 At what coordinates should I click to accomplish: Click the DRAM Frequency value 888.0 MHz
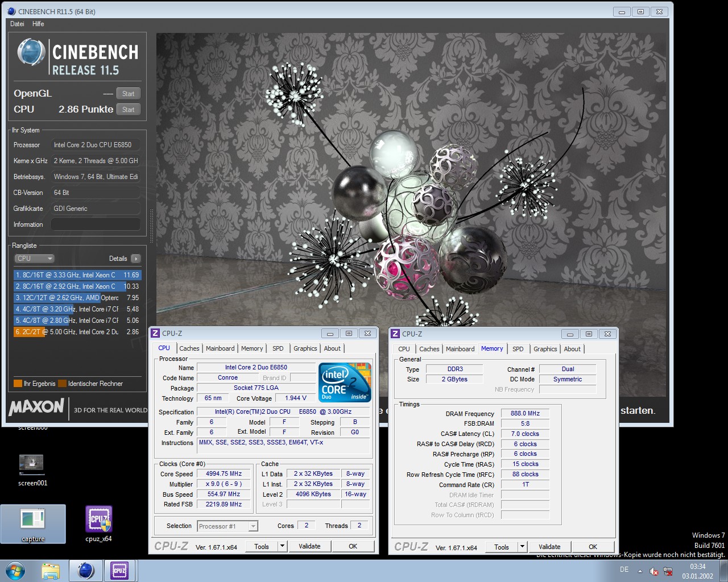tap(525, 414)
